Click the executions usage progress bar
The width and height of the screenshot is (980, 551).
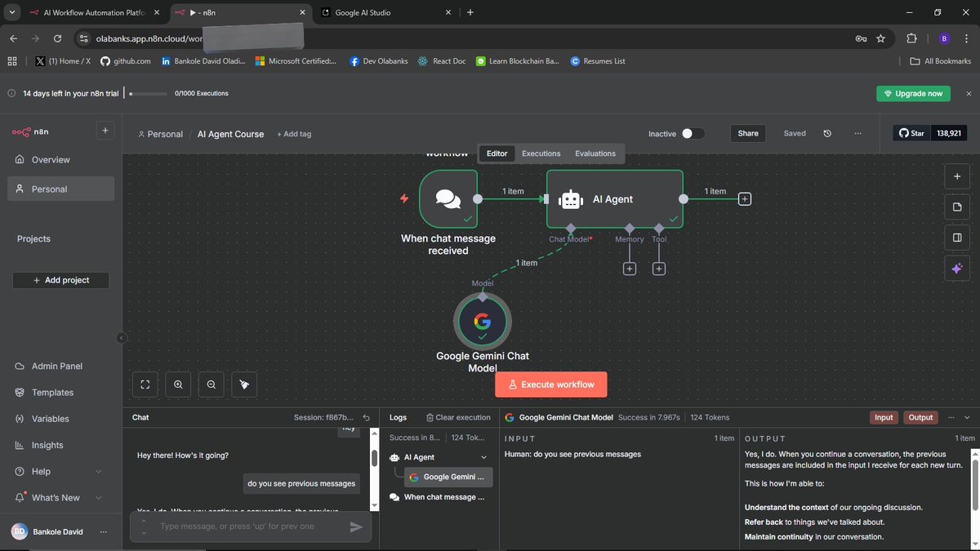tap(148, 94)
